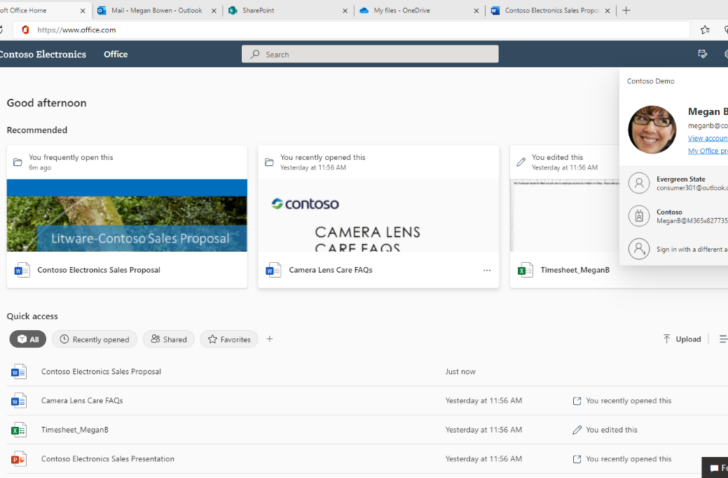Open the Timesheet_MeganB recommended card thumbnail

(x=565, y=215)
